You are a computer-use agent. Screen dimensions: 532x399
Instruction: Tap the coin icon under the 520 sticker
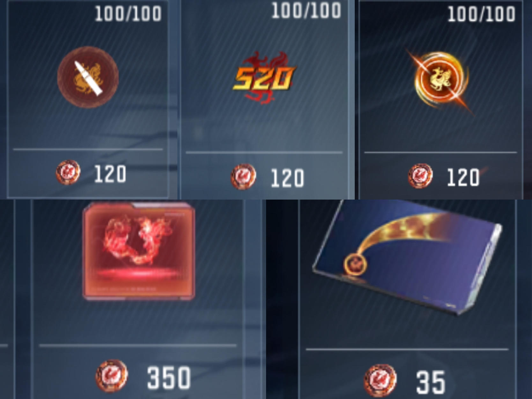coord(243,177)
